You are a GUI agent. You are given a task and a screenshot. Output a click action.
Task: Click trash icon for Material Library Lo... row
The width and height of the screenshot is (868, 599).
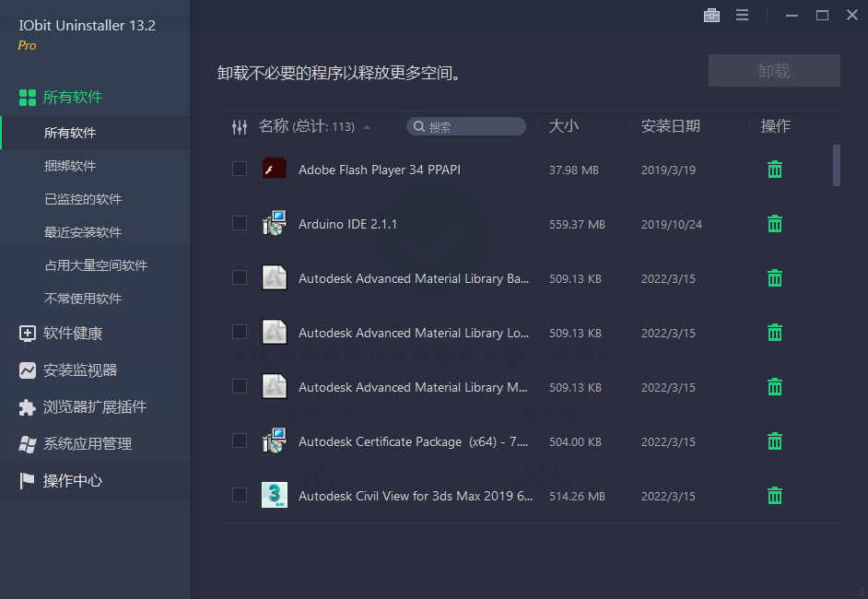(774, 332)
